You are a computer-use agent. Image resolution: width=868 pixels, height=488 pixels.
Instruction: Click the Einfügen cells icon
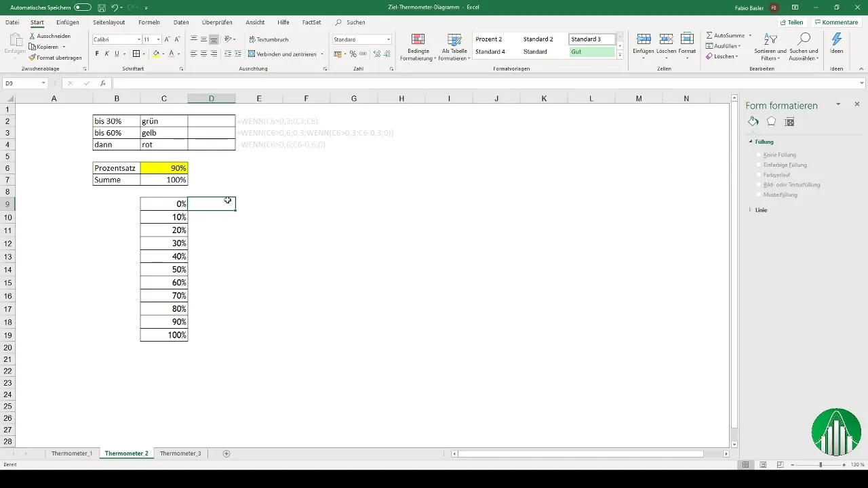[x=644, y=39]
